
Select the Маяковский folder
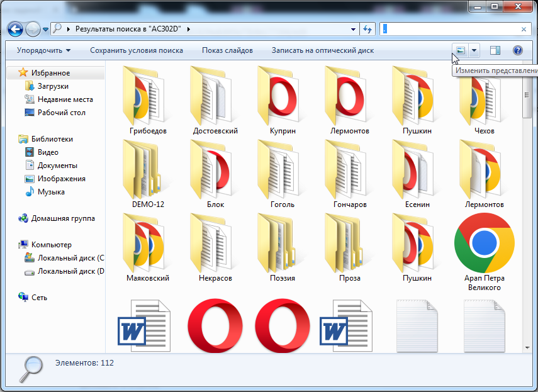coord(148,248)
